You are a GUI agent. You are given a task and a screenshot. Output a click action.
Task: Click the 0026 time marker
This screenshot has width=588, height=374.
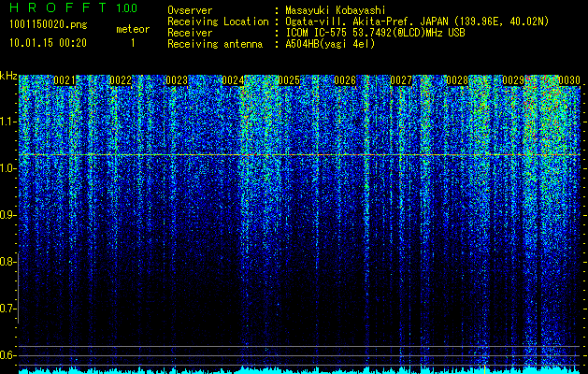pos(345,80)
